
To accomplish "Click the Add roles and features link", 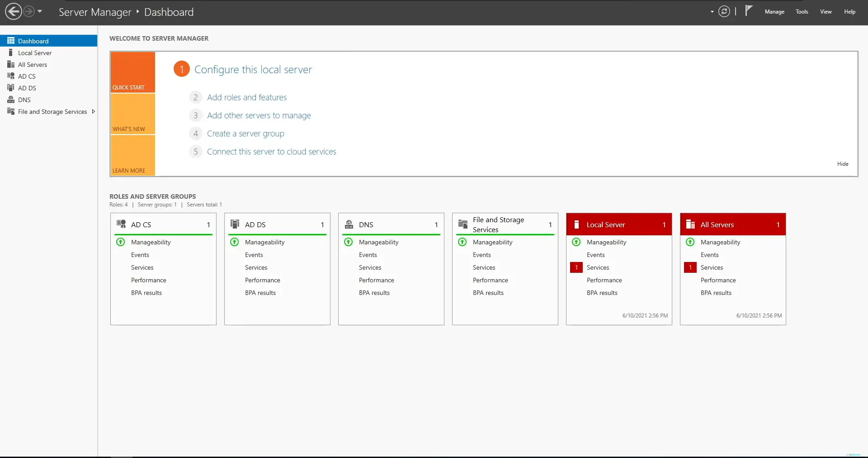I will [247, 97].
